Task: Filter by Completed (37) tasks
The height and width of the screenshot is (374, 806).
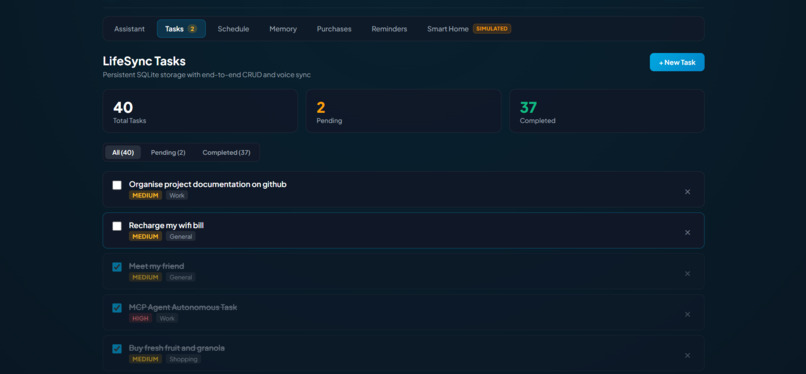Action: point(227,153)
